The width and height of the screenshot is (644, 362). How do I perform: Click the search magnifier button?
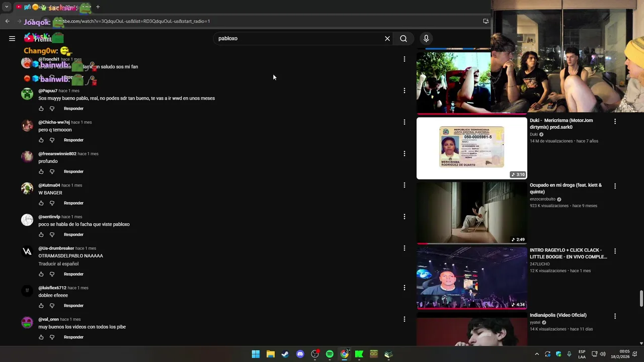(x=404, y=38)
